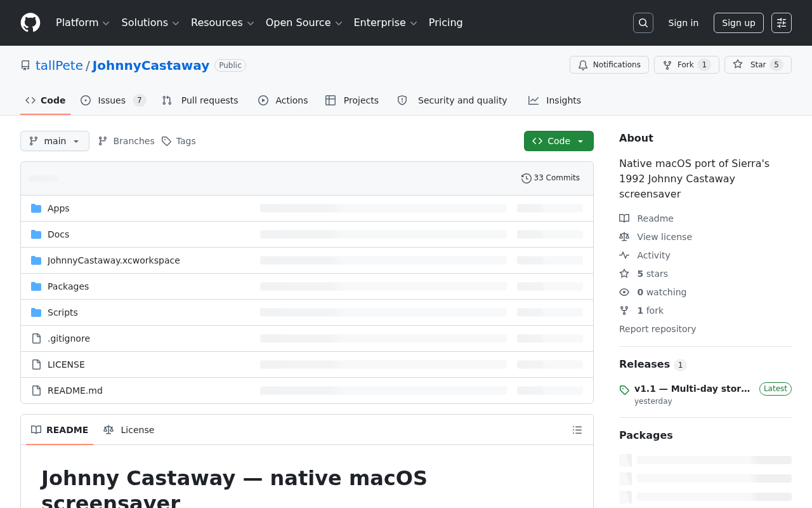The width and height of the screenshot is (812, 508).
Task: Open the README outline list icon
Action: click(577, 430)
